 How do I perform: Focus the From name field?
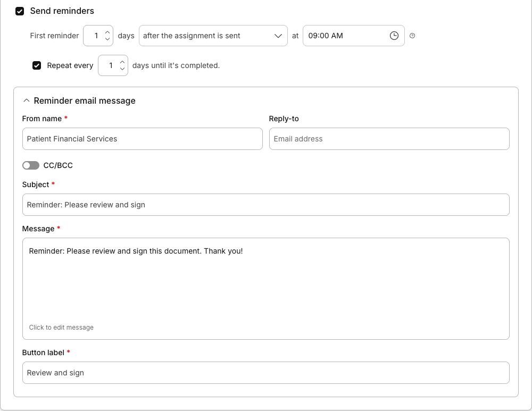click(143, 139)
